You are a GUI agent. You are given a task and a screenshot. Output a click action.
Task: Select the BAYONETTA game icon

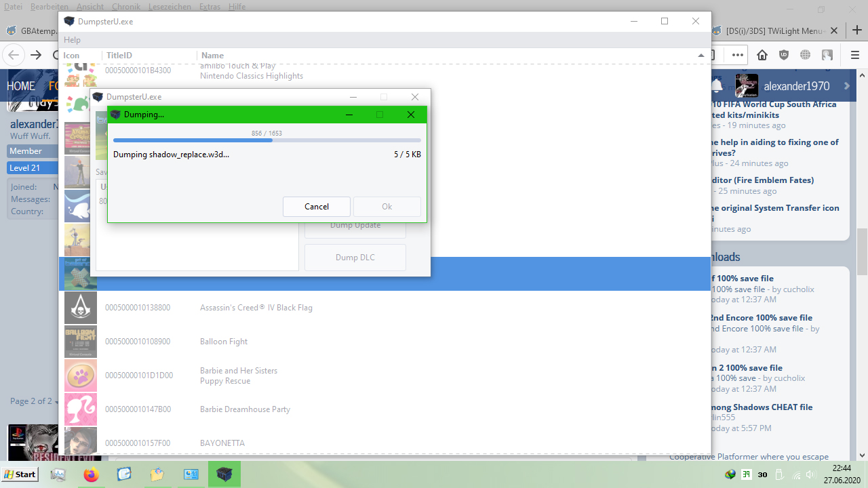point(81,441)
